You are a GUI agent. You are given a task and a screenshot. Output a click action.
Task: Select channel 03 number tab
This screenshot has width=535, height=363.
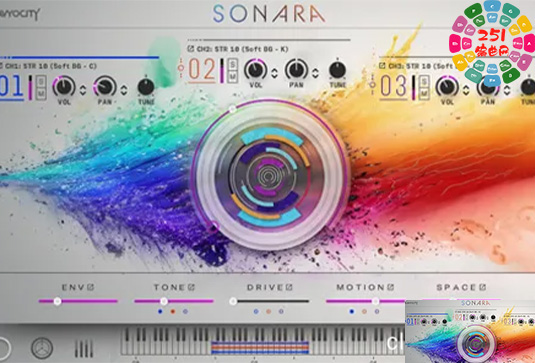393,87
